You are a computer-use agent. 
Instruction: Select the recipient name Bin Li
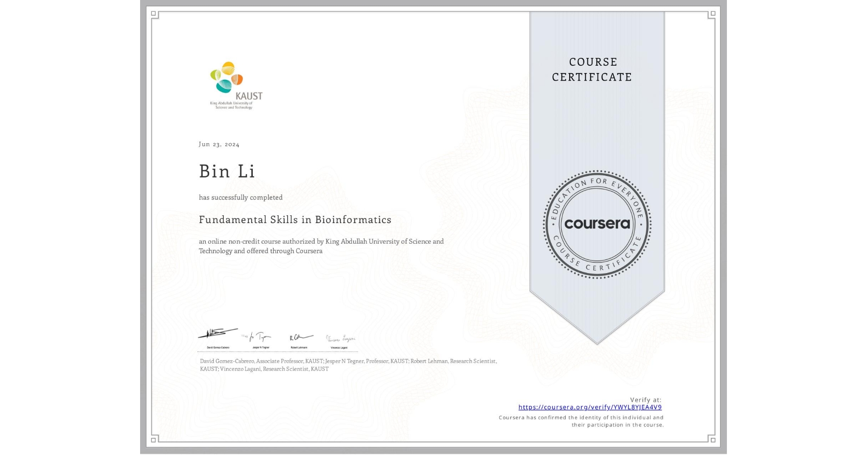(x=227, y=172)
